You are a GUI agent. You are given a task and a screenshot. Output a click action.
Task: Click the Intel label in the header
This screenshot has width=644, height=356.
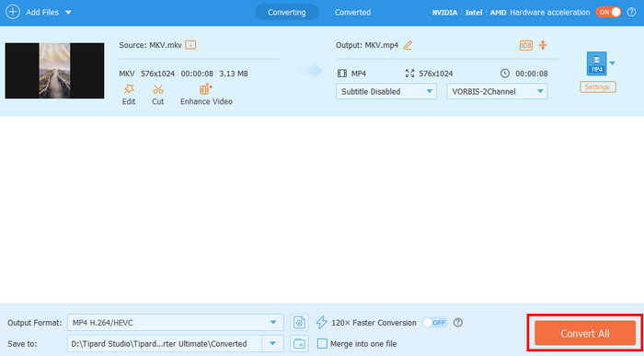[474, 13]
